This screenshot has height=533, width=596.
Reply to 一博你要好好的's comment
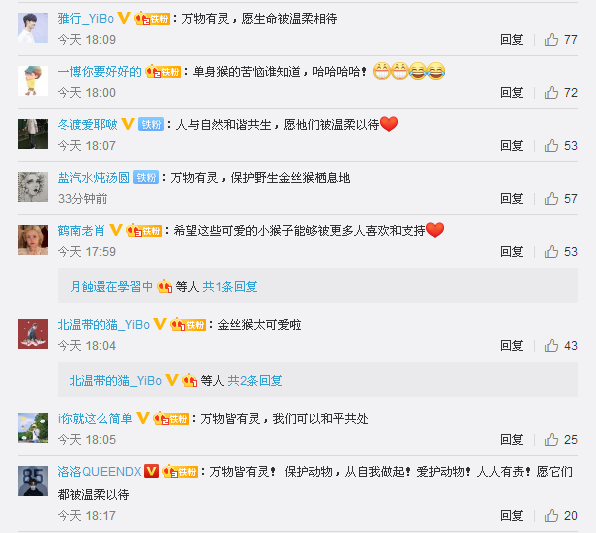[511, 92]
